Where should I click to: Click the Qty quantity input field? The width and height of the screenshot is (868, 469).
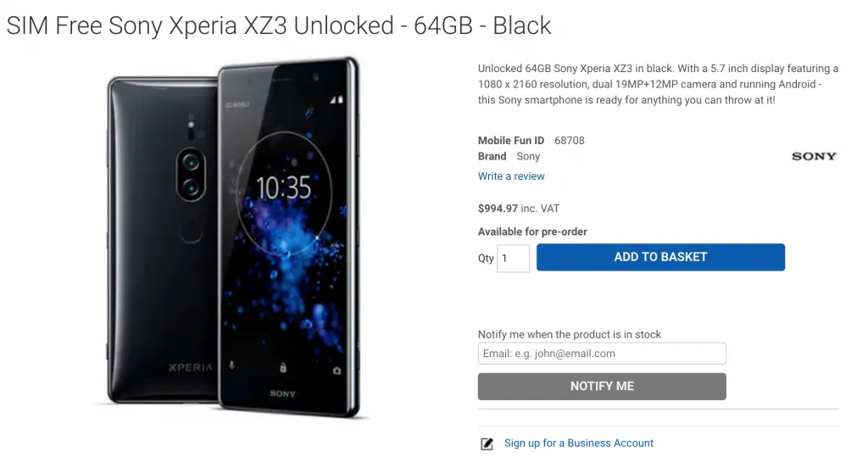[x=514, y=258]
